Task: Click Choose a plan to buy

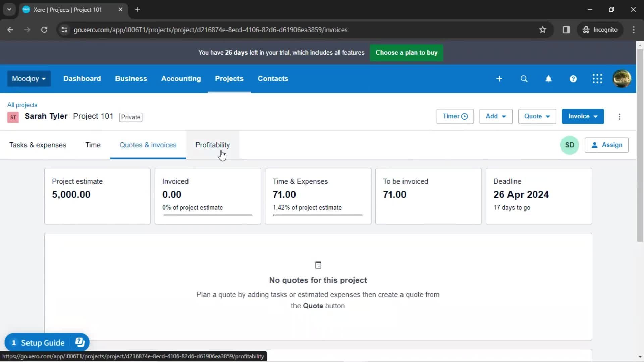Action: (406, 53)
